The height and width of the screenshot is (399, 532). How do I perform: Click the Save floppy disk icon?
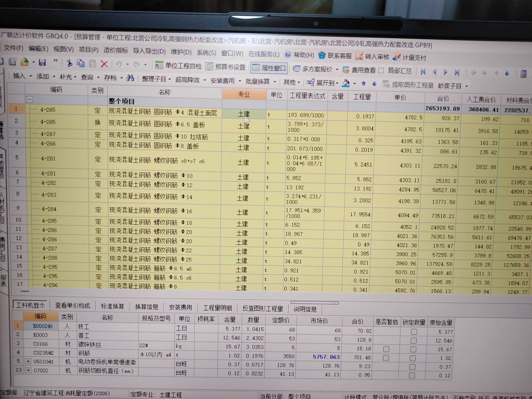pos(42,62)
